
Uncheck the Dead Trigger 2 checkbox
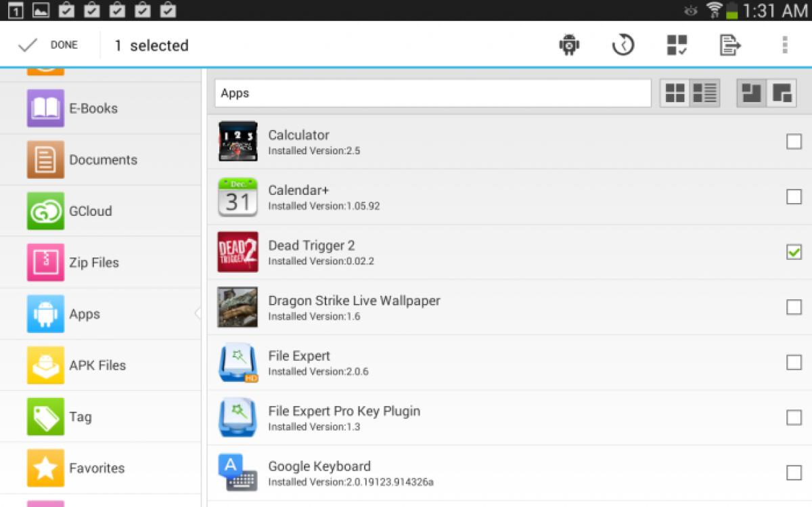click(x=793, y=252)
